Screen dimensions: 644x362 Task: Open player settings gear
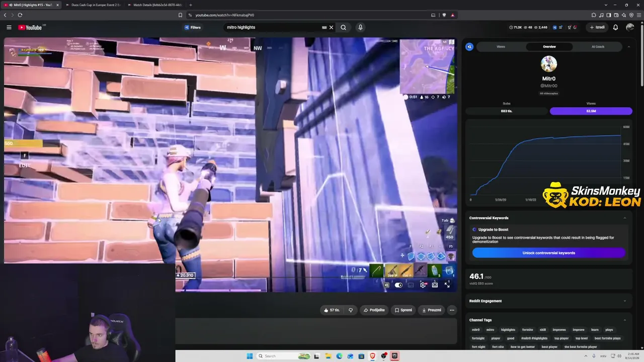(423, 285)
